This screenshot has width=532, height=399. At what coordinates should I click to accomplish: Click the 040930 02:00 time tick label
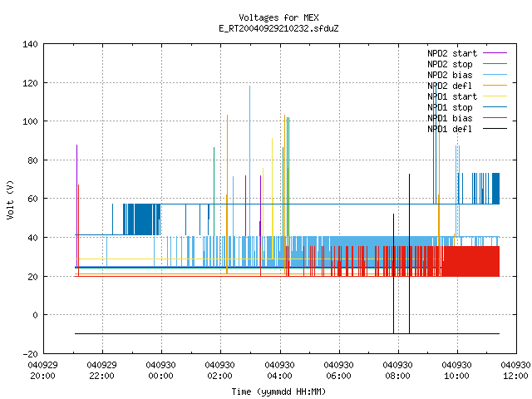(219, 371)
